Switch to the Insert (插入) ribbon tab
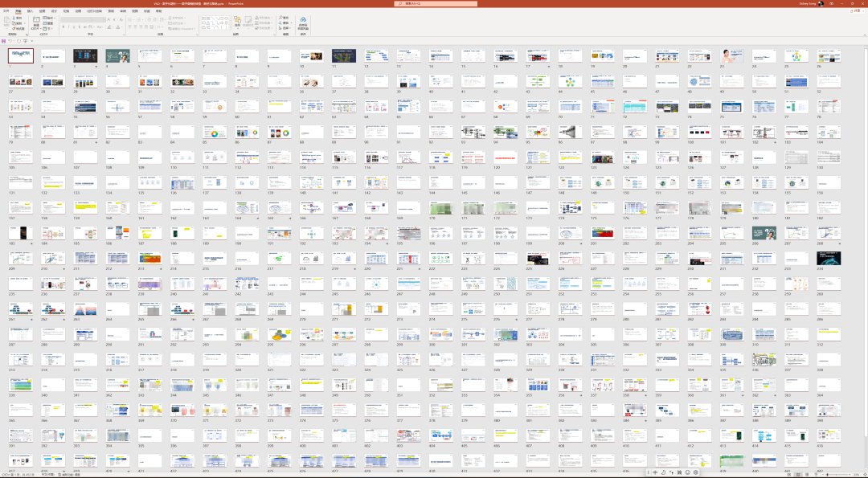Screen dimensions: 868x478 30,11
